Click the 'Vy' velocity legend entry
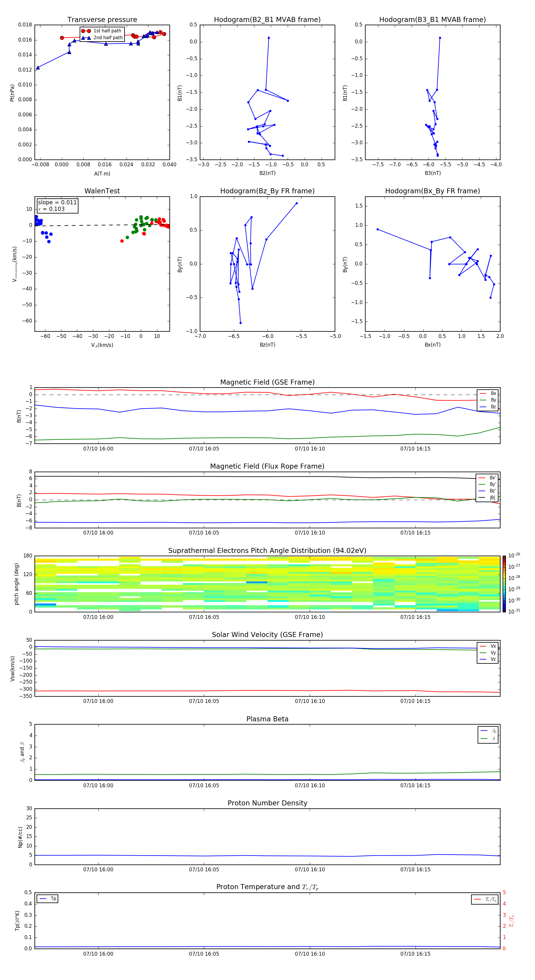The width and height of the screenshot is (535, 980). [x=488, y=652]
